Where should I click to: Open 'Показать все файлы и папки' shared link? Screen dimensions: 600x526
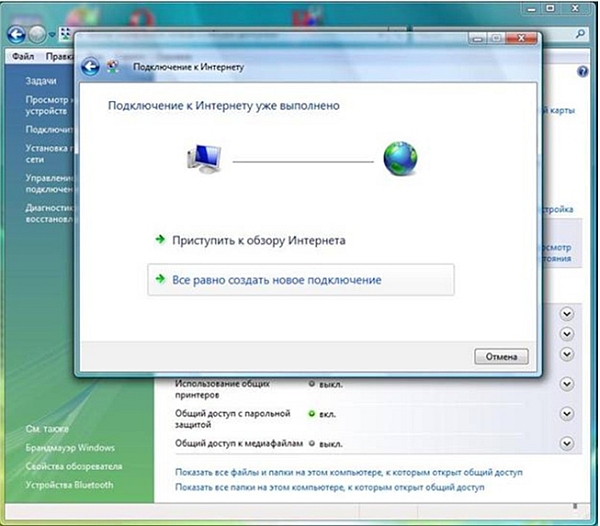[348, 471]
